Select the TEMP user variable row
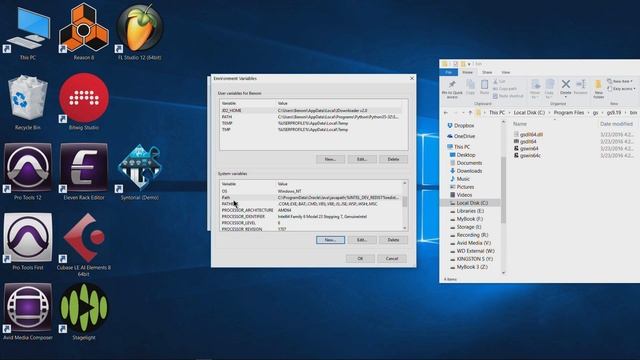Image resolution: width=640 pixels, height=360 pixels. [x=311, y=123]
